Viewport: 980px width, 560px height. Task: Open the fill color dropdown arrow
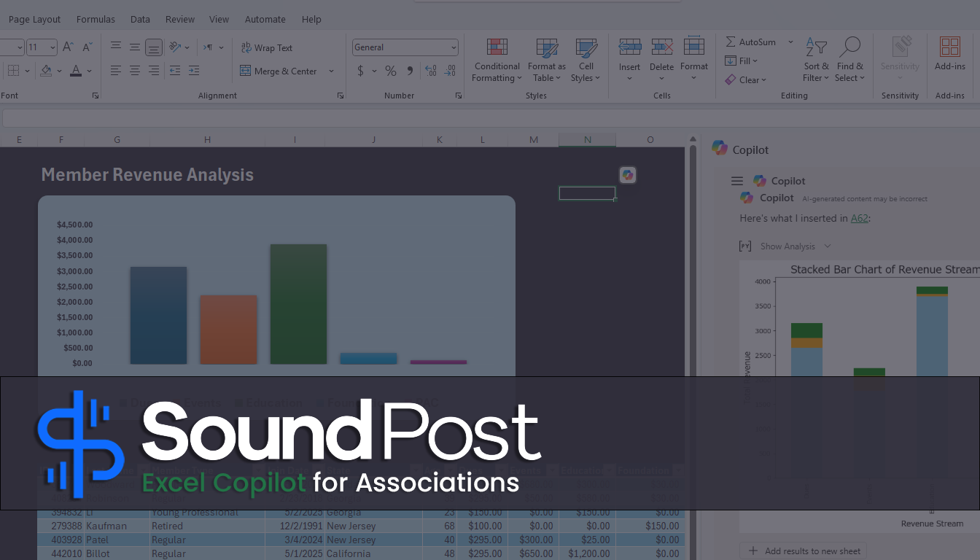coord(59,71)
